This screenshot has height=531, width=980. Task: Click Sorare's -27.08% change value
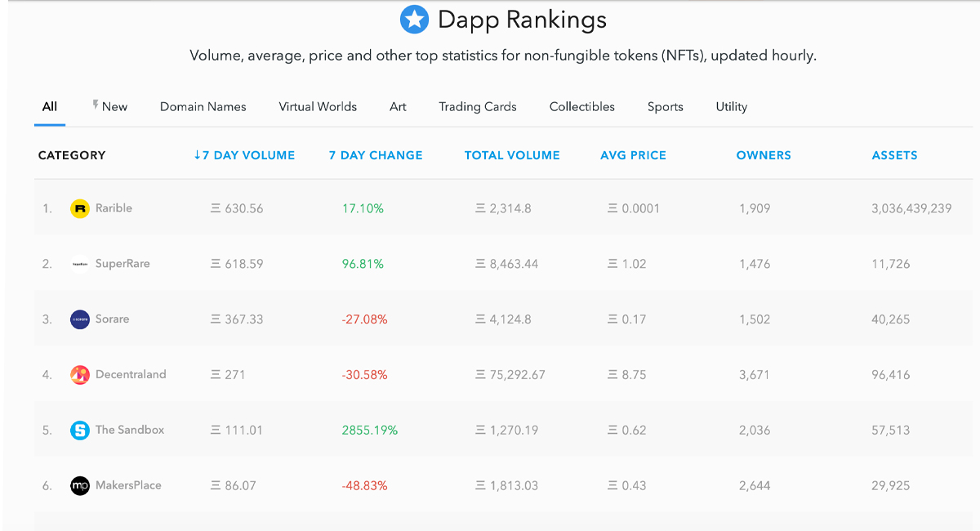click(x=364, y=319)
